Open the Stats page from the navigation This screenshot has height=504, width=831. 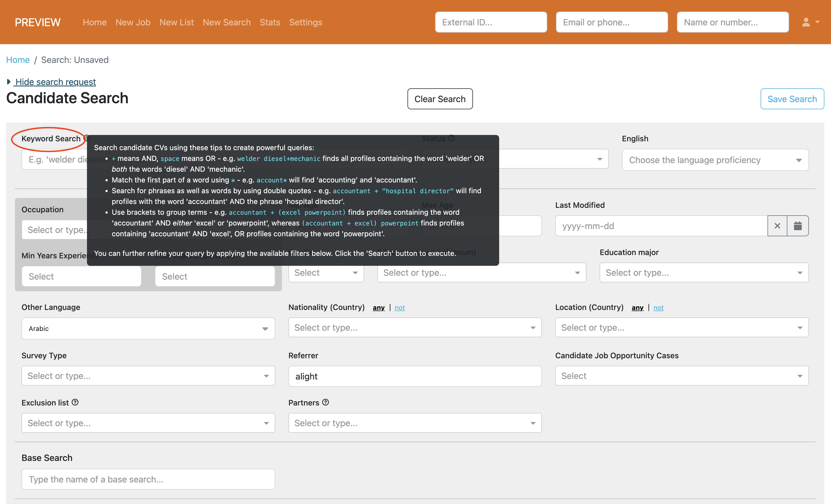[x=269, y=22]
